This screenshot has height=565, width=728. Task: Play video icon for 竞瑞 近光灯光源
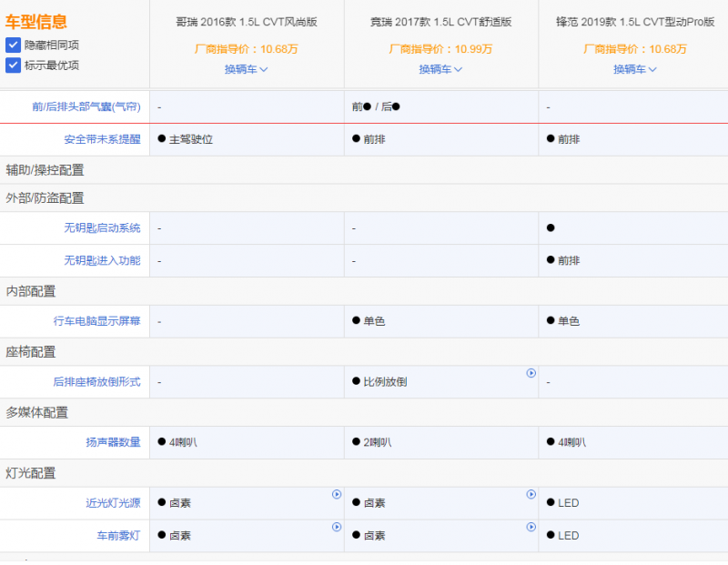click(531, 494)
